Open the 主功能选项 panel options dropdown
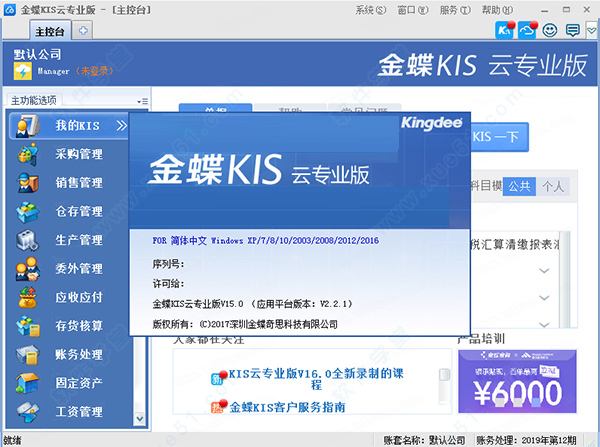The width and height of the screenshot is (600, 447). 145,101
